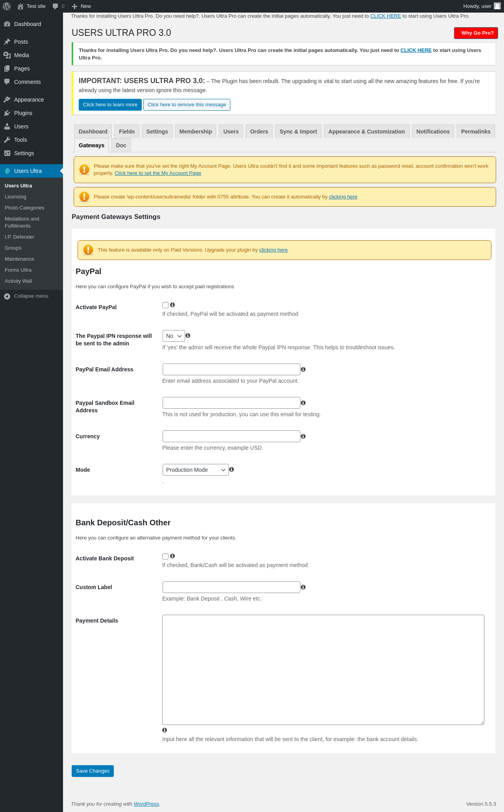This screenshot has width=504, height=812.
Task: Click the WordPress logo icon in admin bar
Action: coord(7,6)
